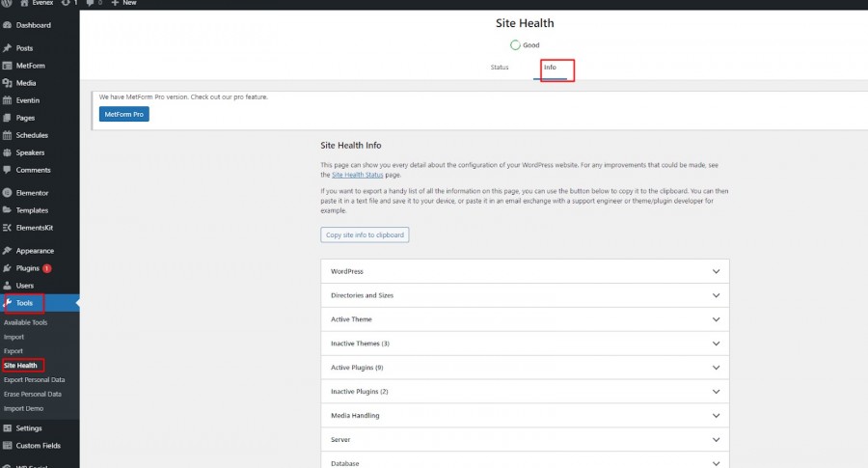Click the Good status circle indicator
This screenshot has height=468, width=868.
[515, 44]
